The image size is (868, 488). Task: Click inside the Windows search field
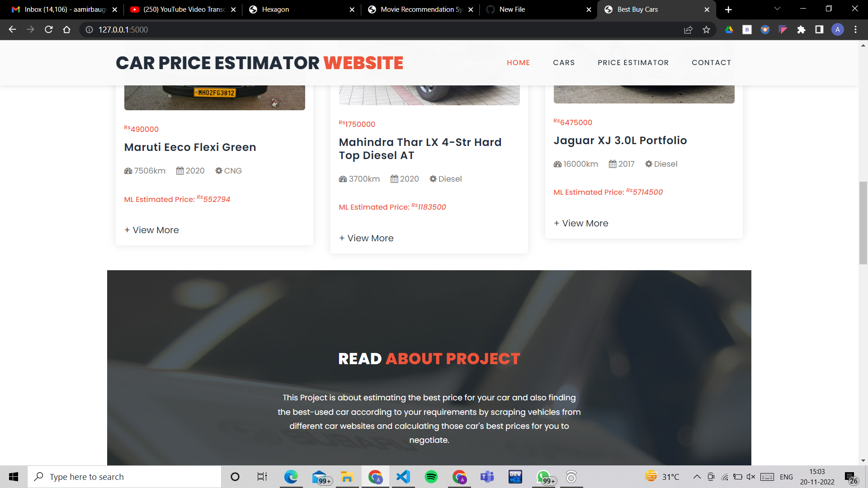124,477
